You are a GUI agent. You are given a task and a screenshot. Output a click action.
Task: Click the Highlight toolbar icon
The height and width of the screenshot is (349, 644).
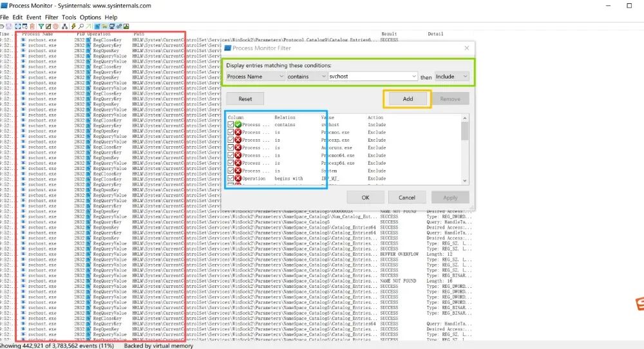[x=48, y=26]
